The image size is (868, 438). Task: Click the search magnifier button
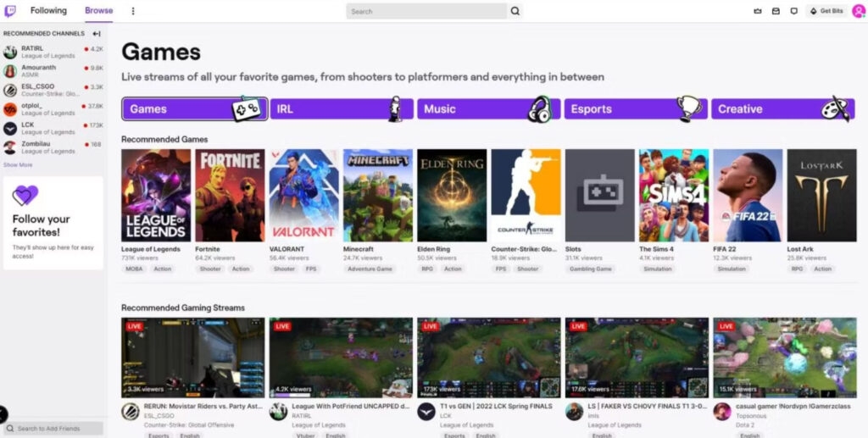[x=515, y=11]
